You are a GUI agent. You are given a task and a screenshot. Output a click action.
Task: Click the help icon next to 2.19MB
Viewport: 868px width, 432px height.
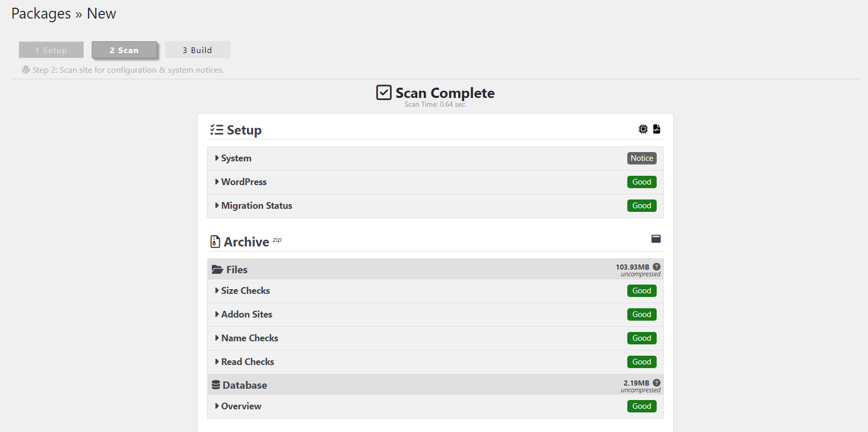pos(657,383)
